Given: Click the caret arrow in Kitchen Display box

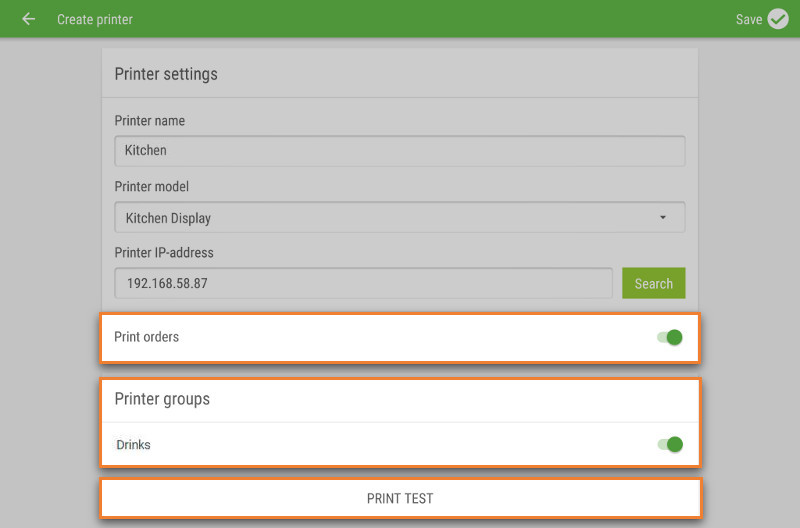Looking at the screenshot, I should pyautogui.click(x=663, y=217).
